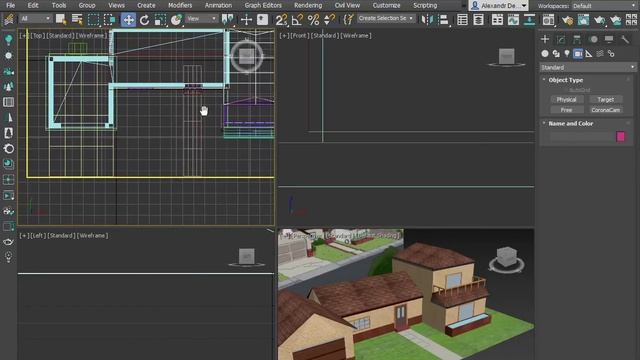The height and width of the screenshot is (360, 640).
Task: Create a Target camera
Action: [x=606, y=100]
